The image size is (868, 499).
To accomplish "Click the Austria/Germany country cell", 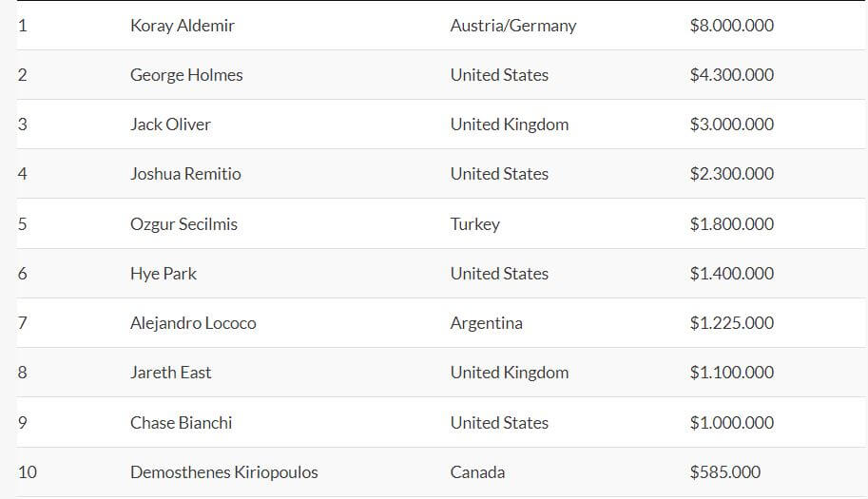I will point(513,26).
